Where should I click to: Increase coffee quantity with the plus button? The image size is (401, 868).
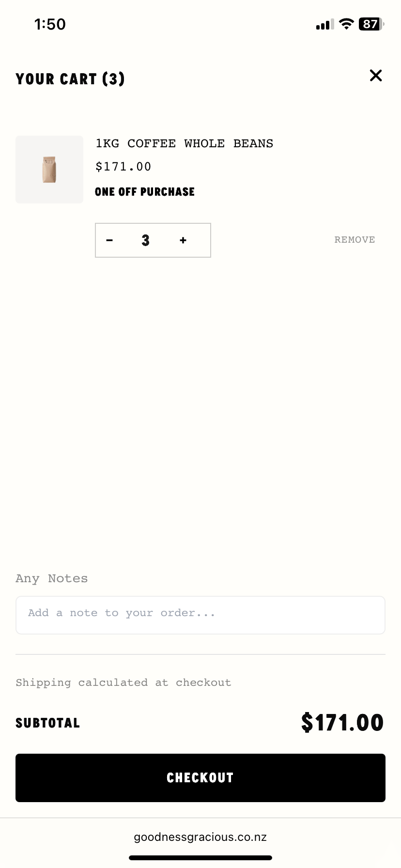[x=183, y=240]
